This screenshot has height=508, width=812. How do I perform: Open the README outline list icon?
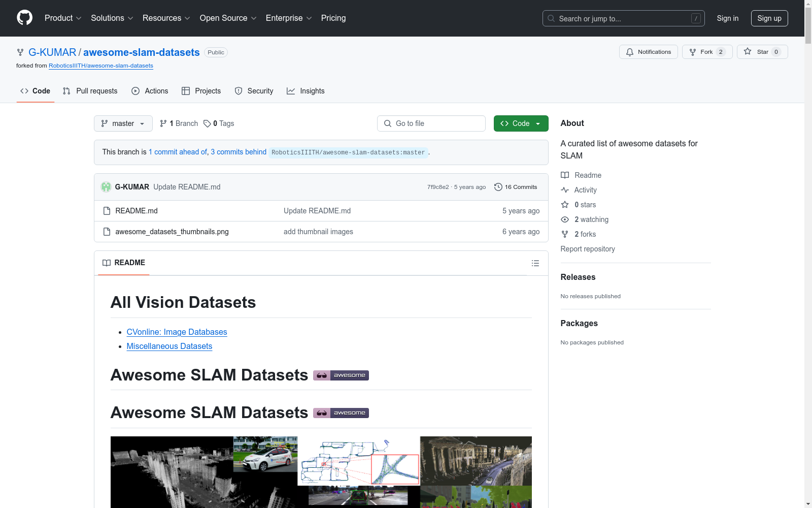coord(535,263)
